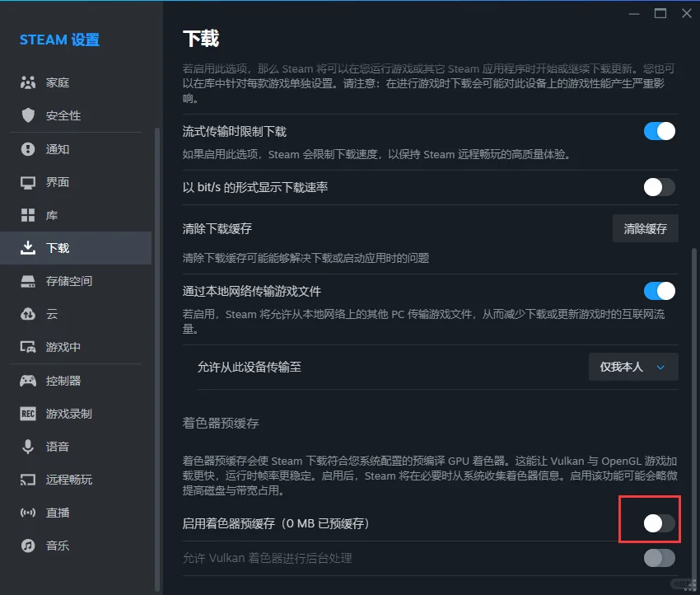The width and height of the screenshot is (700, 595).
Task: Turn on 以 bit/s 的形式显示下载速率
Action: [659, 187]
